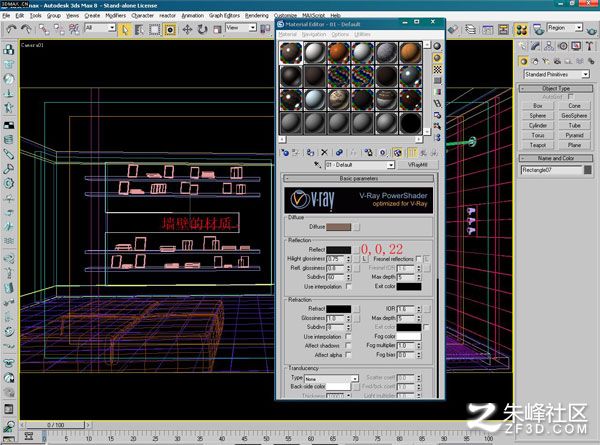
Task: Click the VRayMtl material type button
Action: point(417,165)
